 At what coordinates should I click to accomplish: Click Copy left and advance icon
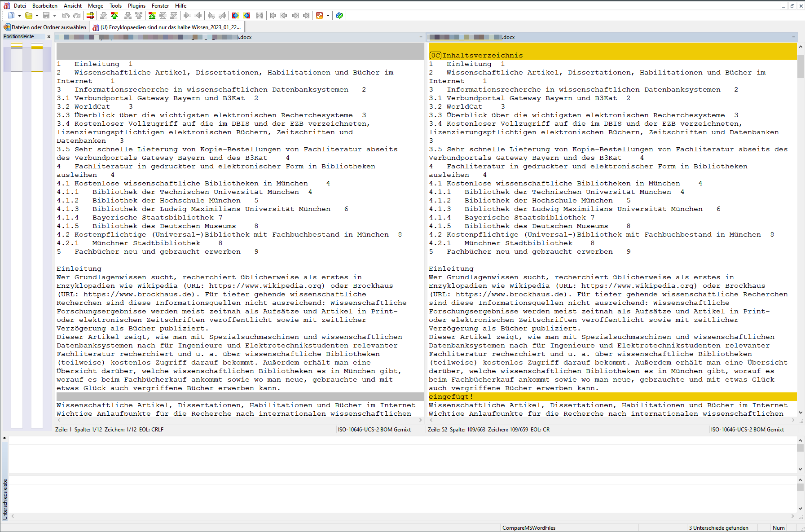(222, 16)
